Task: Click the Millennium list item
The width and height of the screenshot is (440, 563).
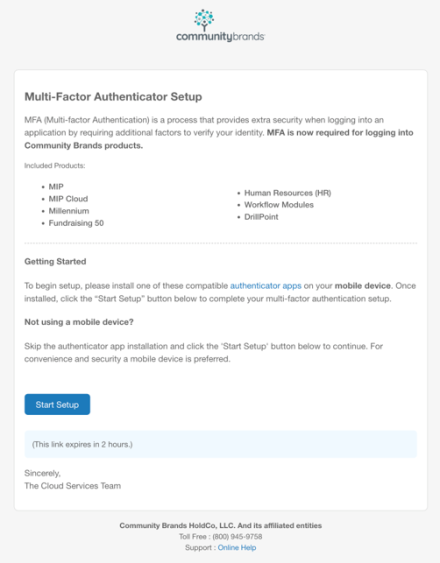Action: tap(69, 211)
